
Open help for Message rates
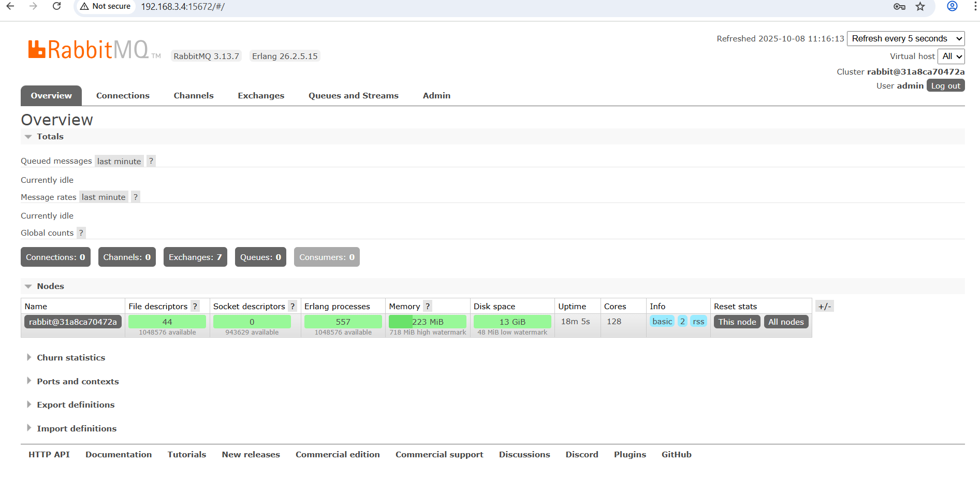click(x=136, y=197)
